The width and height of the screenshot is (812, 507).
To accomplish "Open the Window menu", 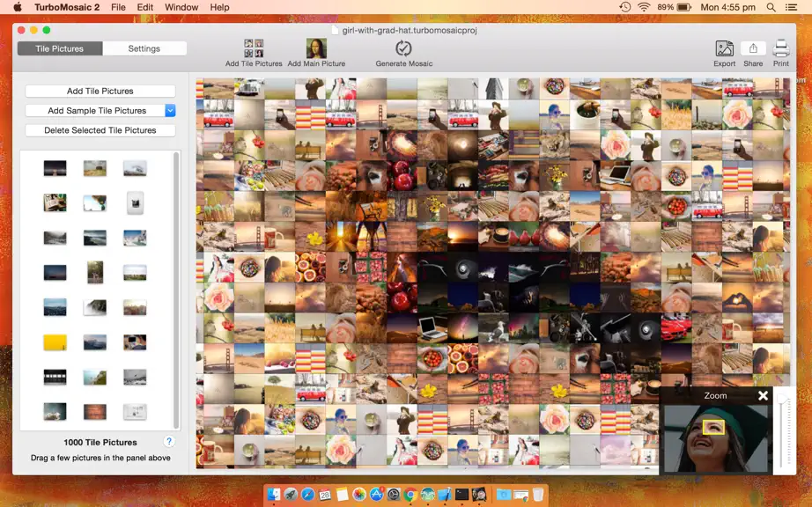I will pos(181,7).
